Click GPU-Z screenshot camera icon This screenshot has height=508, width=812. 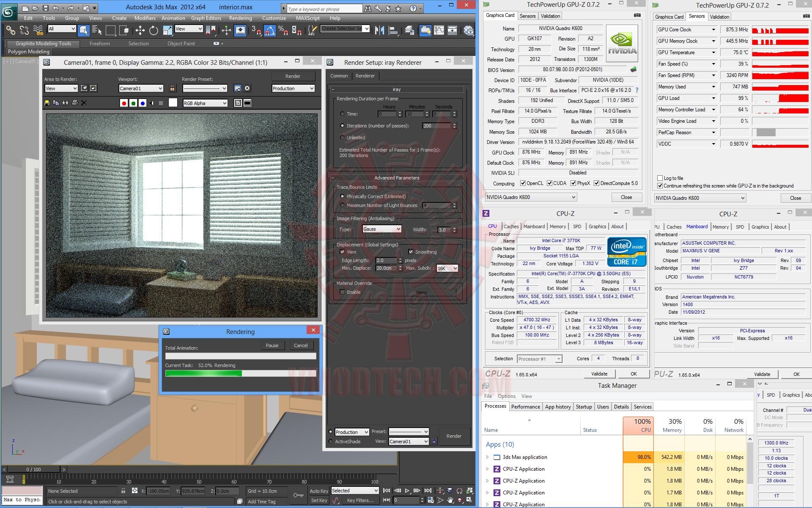637,15
